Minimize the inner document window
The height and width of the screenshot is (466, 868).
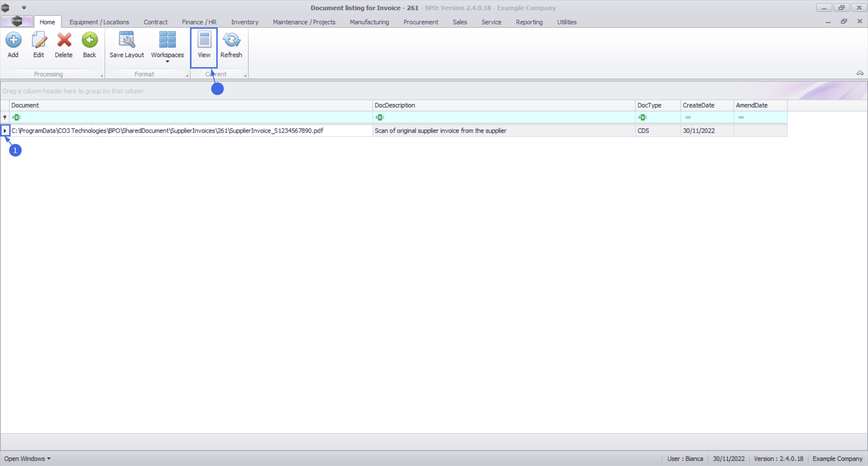click(x=828, y=22)
